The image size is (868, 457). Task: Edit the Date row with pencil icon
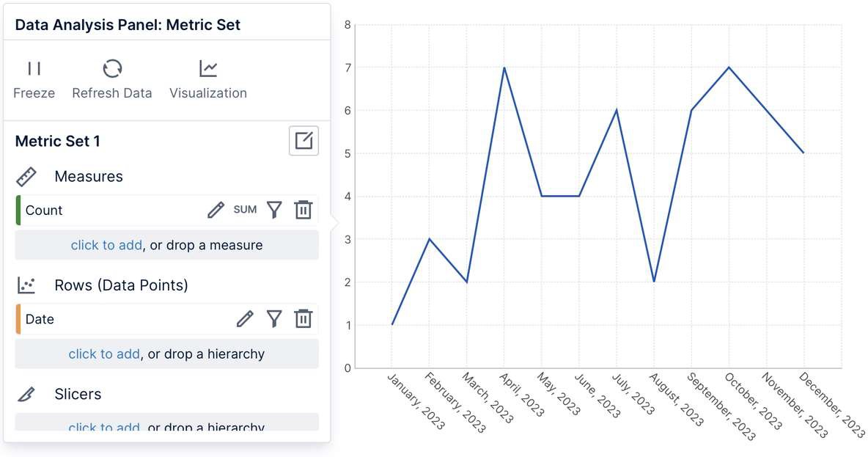point(245,319)
